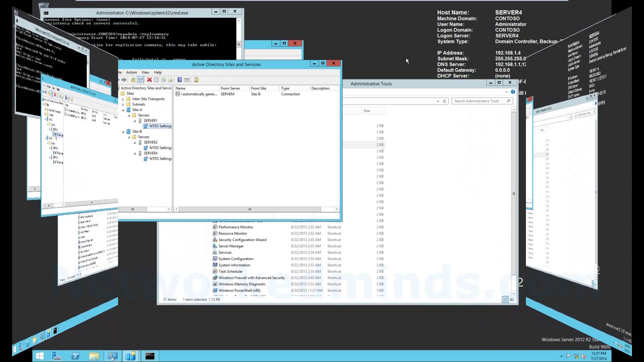644x362 pixels.
Task: Collapse the Site-A node
Action: 123,110
